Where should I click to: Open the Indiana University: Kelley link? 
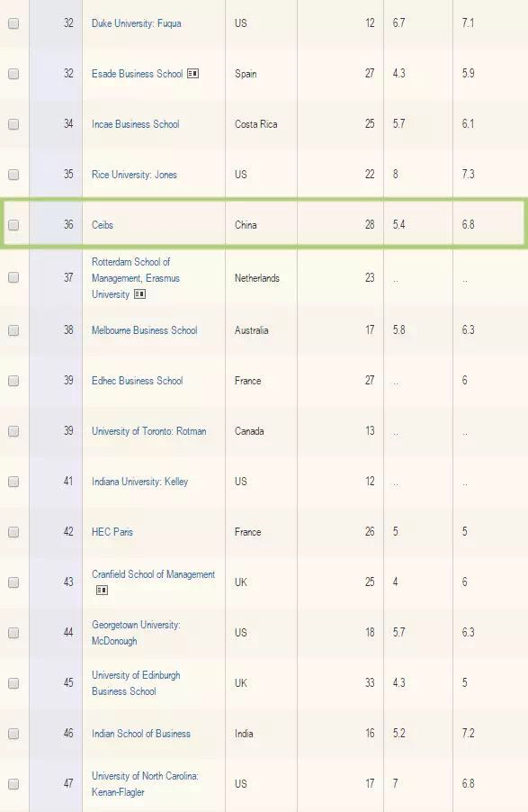139,482
